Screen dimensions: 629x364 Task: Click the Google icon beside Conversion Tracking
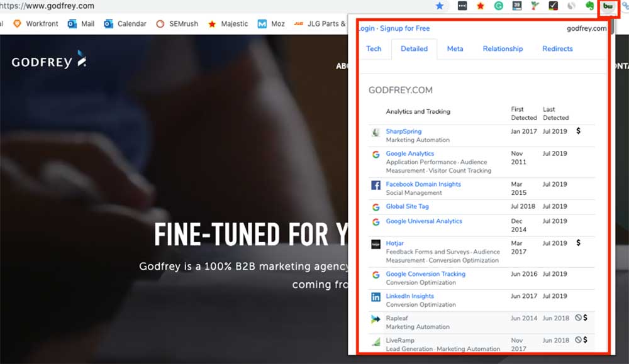coord(376,275)
